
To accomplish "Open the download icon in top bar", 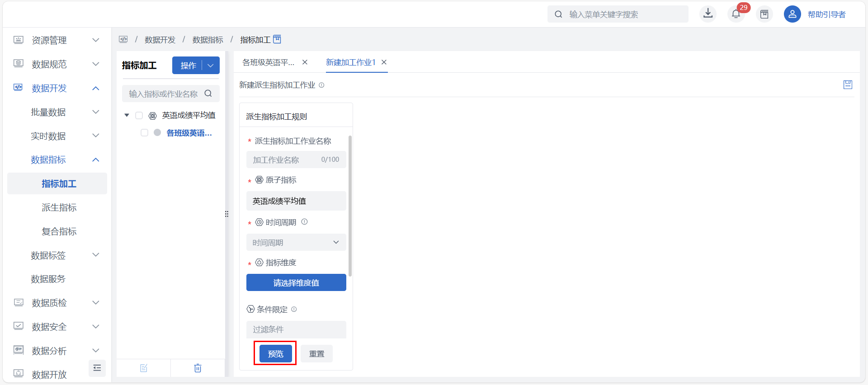I will pyautogui.click(x=708, y=14).
